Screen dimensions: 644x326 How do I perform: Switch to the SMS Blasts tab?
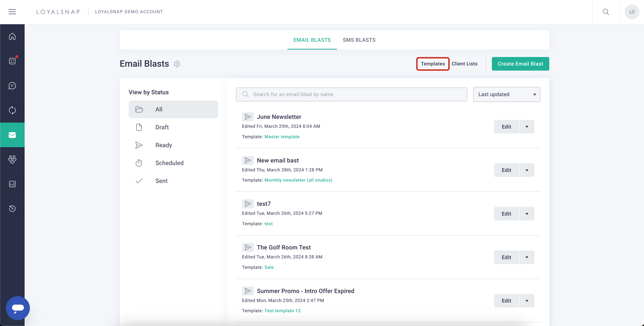click(x=359, y=40)
